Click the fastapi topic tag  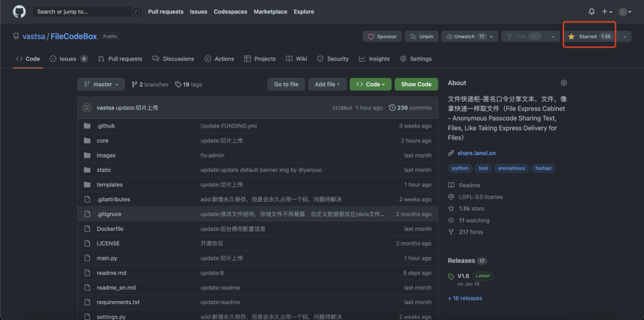(543, 168)
